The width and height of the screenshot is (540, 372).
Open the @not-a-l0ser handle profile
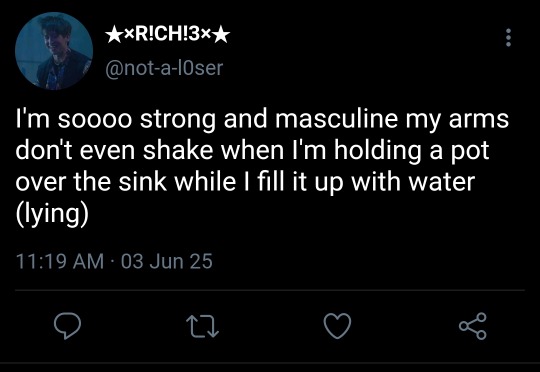pyautogui.click(x=164, y=68)
